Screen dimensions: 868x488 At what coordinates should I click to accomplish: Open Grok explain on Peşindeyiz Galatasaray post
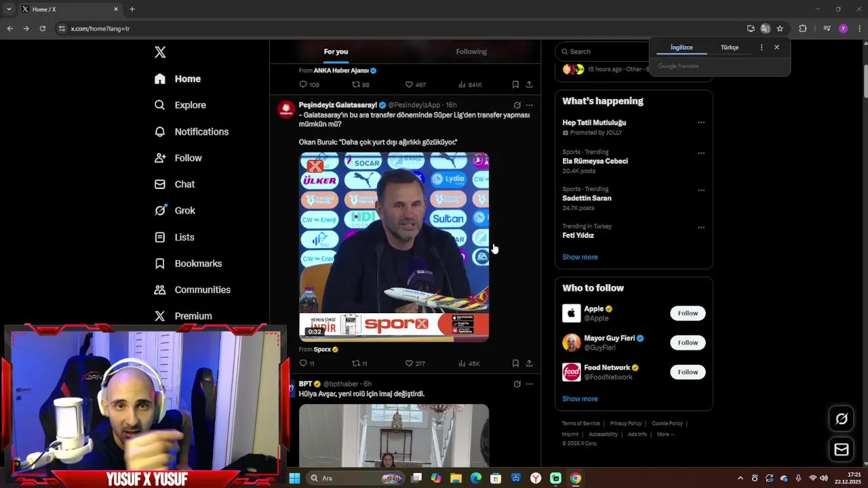pos(517,105)
